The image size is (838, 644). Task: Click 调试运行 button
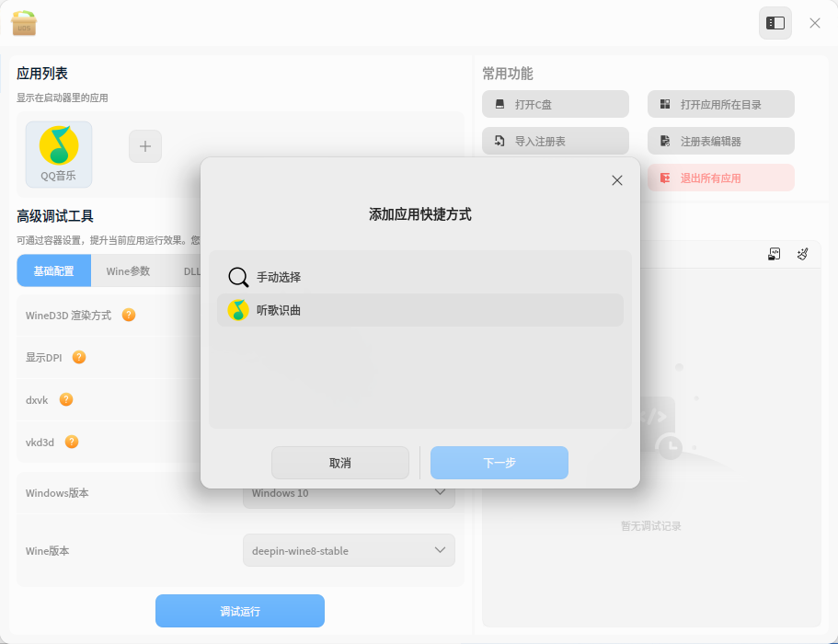(x=240, y=611)
